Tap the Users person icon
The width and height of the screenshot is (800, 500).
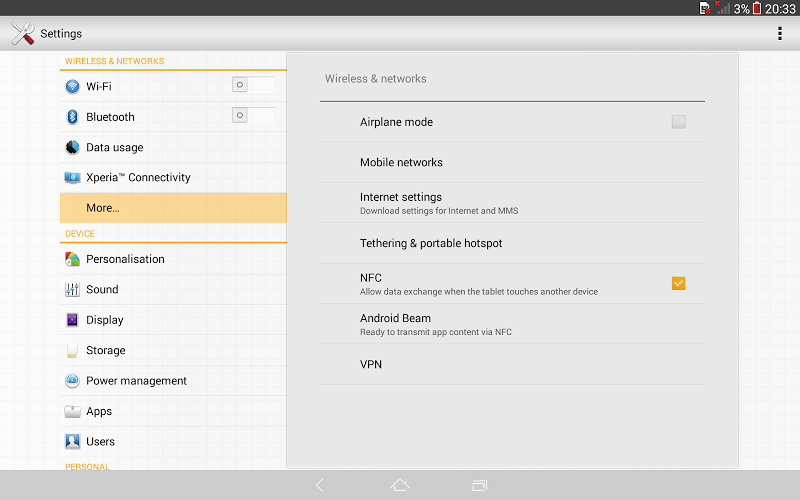pyautogui.click(x=72, y=441)
